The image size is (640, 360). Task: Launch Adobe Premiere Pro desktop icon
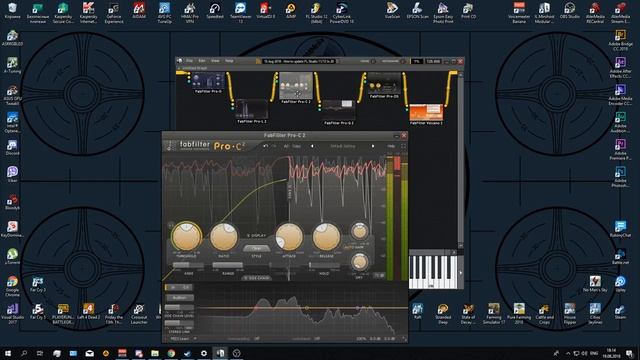pos(620,149)
